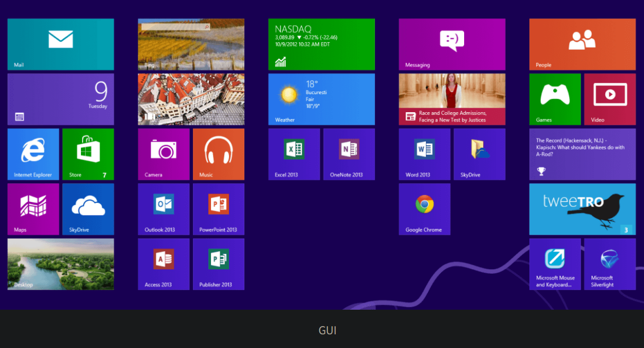
Task: Open the People tile
Action: (x=582, y=44)
